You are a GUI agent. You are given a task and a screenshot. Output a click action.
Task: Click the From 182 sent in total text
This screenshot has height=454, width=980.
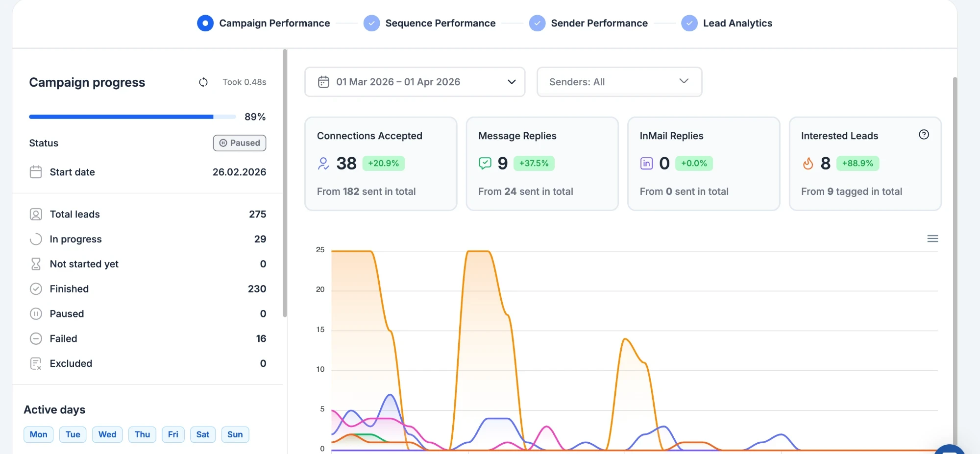(x=366, y=191)
